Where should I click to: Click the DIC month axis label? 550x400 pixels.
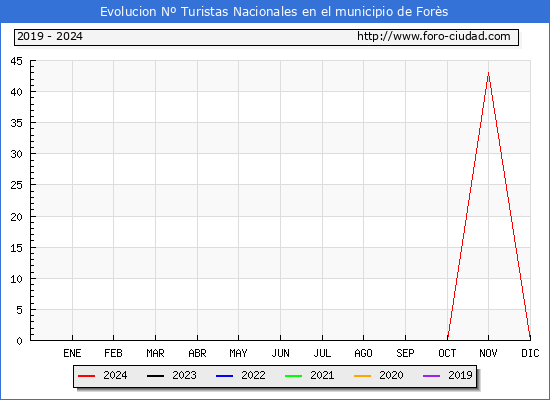click(x=530, y=353)
